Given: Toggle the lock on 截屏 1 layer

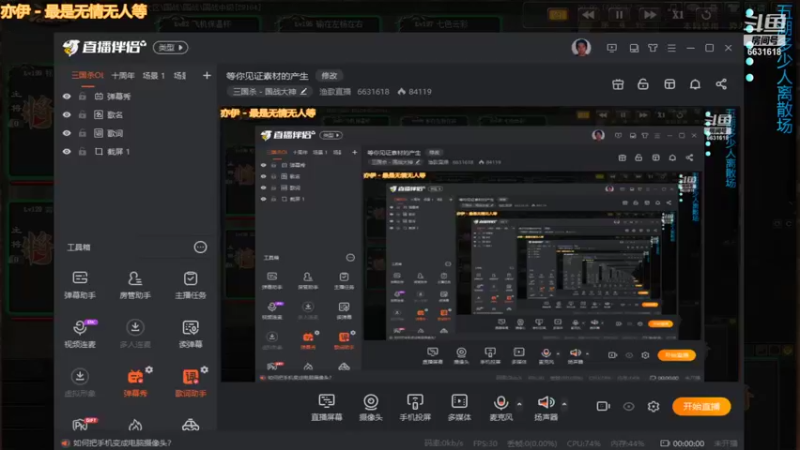Looking at the screenshot, I should click(82, 152).
